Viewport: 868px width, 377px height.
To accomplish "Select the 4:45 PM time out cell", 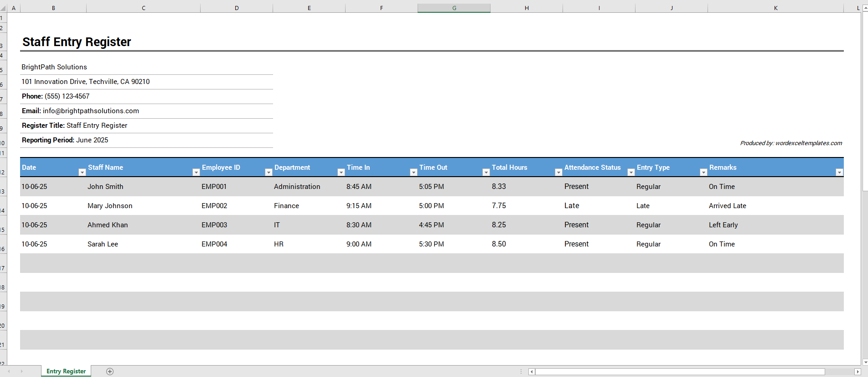I will coord(454,225).
